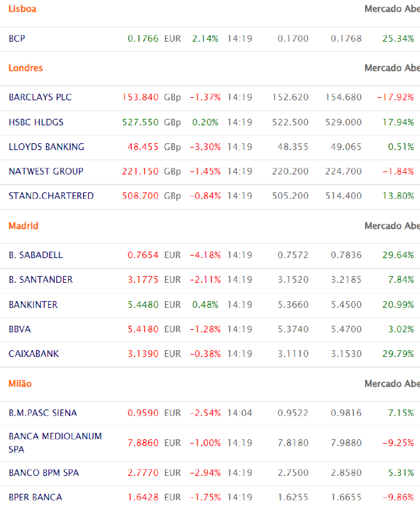This screenshot has width=420, height=505.
Task: Select Natwest price 221.150
Action: (140, 171)
